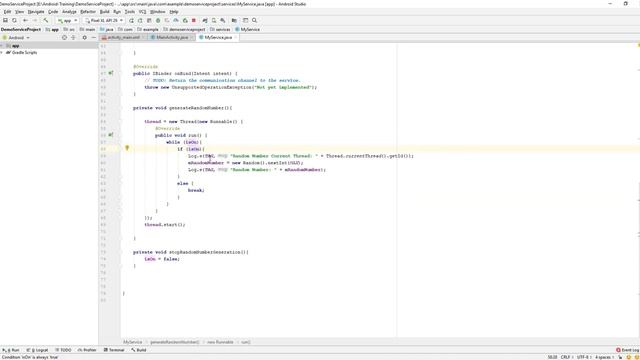Image resolution: width=640 pixels, height=360 pixels.
Task: Click override gutter icon beside onBind
Action: pos(110,73)
